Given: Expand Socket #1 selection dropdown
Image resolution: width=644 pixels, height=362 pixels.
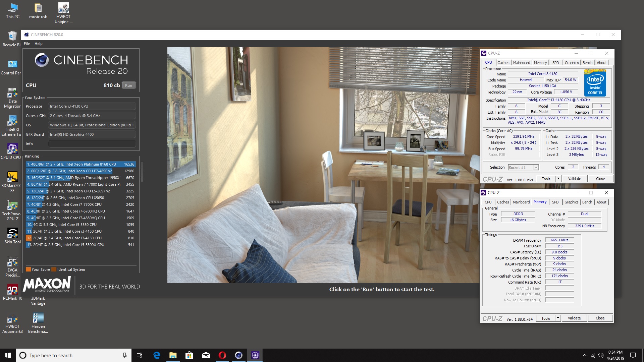Looking at the screenshot, I should (536, 168).
